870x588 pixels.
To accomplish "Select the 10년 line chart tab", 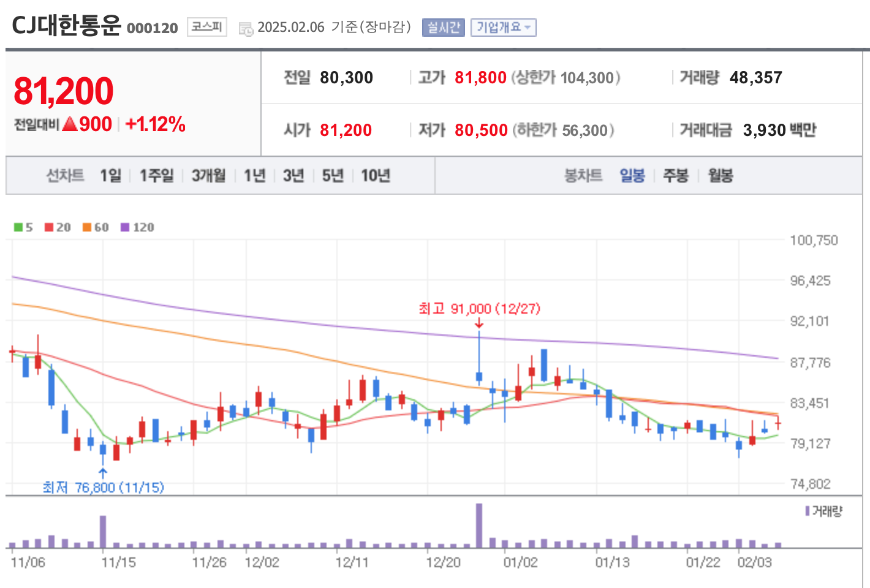I will 376,176.
